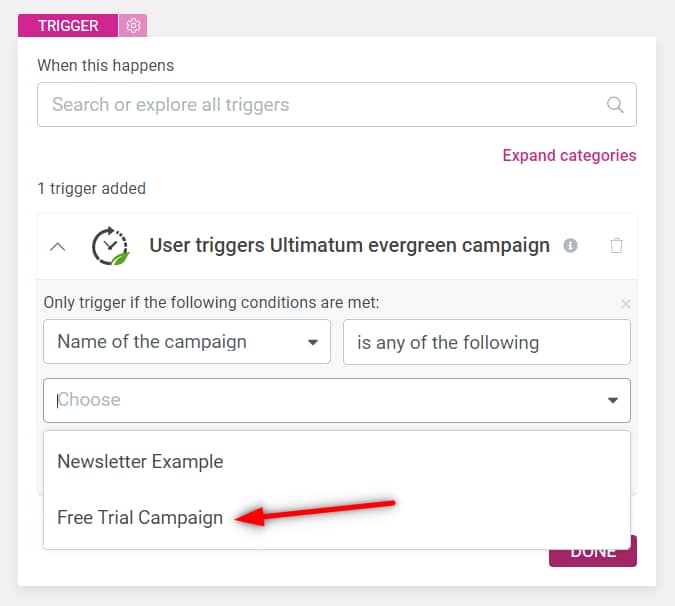Click the 'is any of the following' field
This screenshot has height=606, width=675.
pyautogui.click(x=486, y=342)
